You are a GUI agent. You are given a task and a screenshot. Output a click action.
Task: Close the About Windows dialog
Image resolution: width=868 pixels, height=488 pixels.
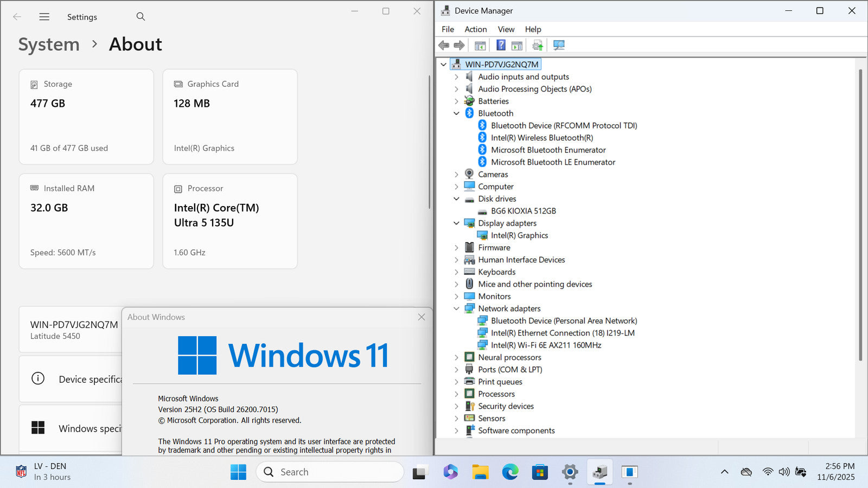click(x=422, y=317)
